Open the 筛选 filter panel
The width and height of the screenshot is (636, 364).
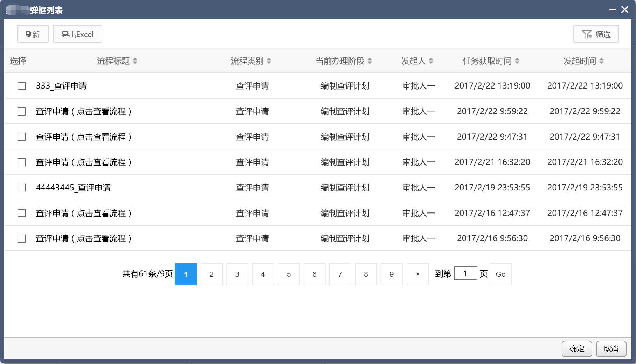(596, 34)
